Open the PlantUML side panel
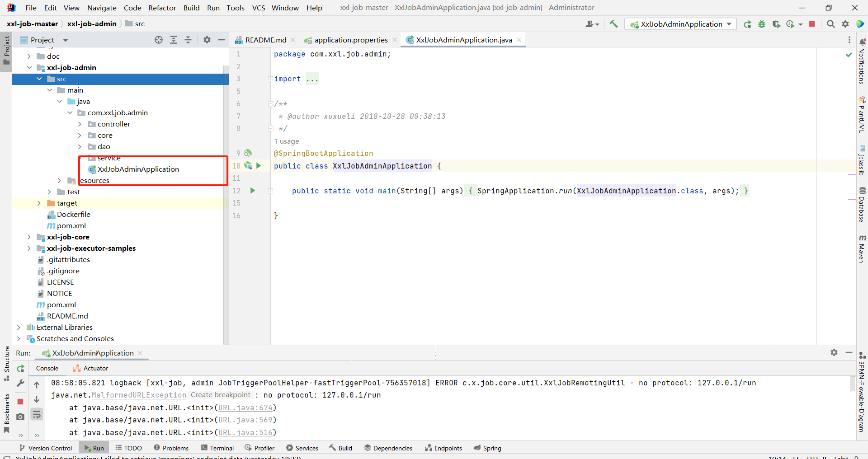The image size is (868, 459). point(862,115)
